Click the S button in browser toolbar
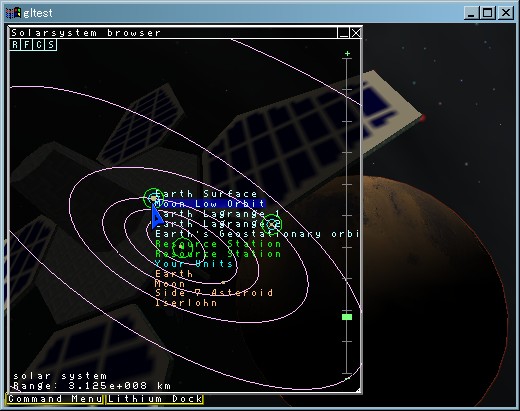The image size is (520, 411). pos(51,44)
